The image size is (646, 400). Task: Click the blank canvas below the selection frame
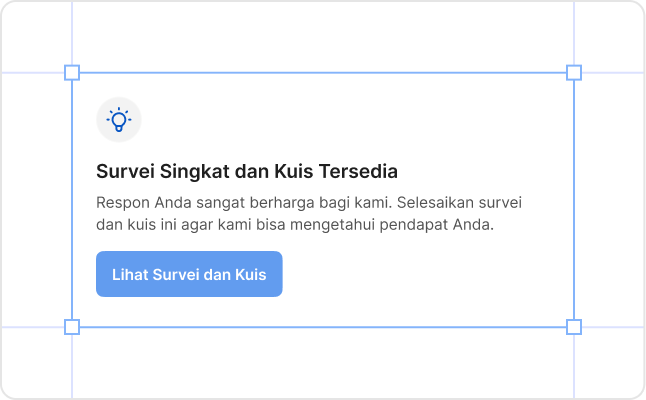pyautogui.click(x=320, y=365)
